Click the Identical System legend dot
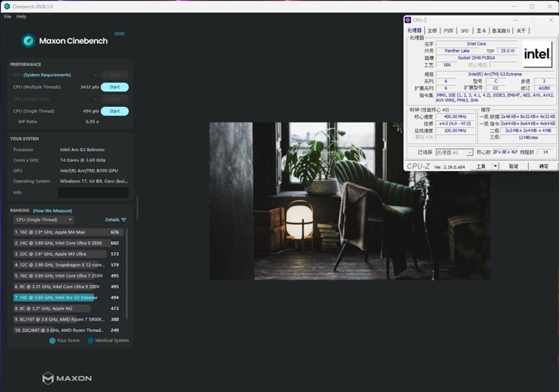The image size is (559, 392). point(91,341)
